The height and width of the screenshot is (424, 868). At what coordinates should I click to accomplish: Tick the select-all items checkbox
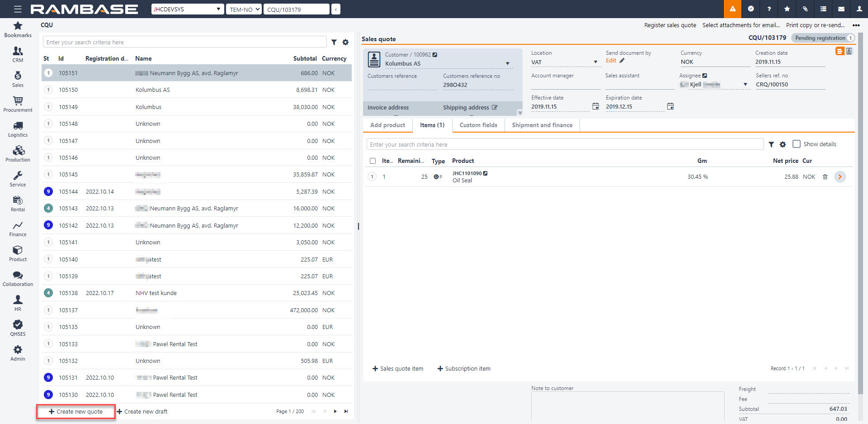pyautogui.click(x=373, y=161)
